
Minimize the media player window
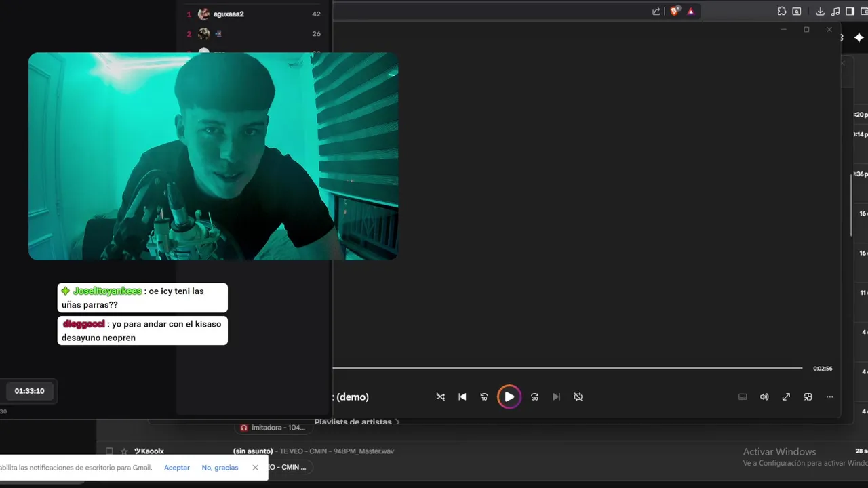click(x=784, y=30)
